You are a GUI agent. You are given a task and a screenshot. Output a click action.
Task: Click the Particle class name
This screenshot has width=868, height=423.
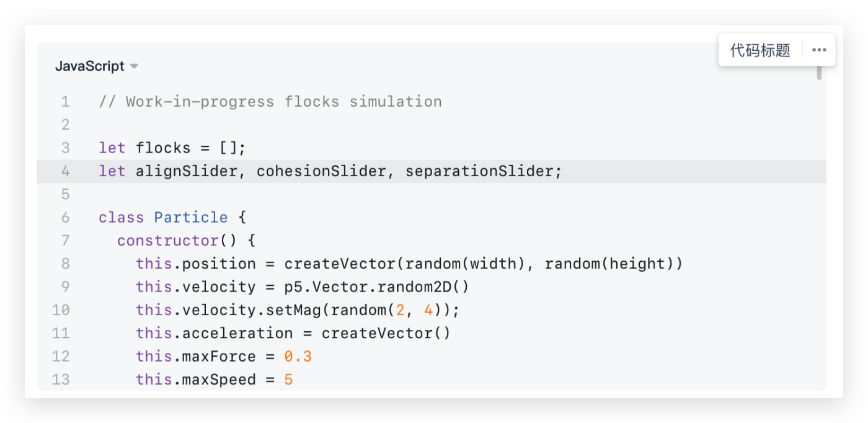(191, 218)
